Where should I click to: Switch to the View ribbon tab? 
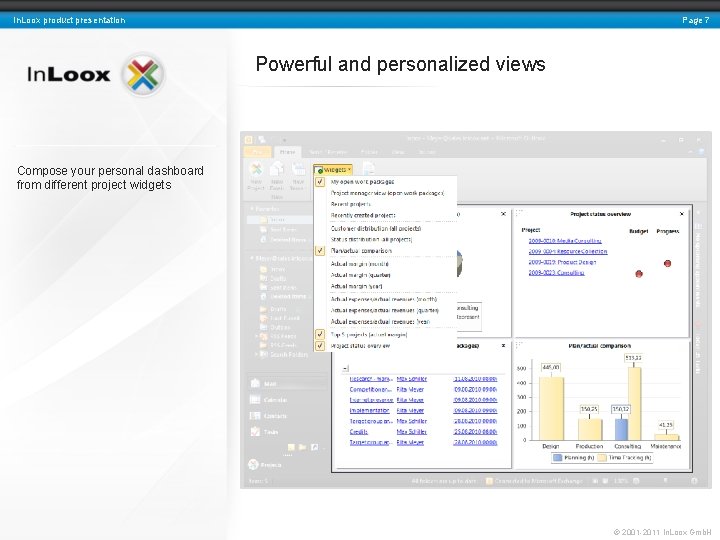pyautogui.click(x=398, y=152)
